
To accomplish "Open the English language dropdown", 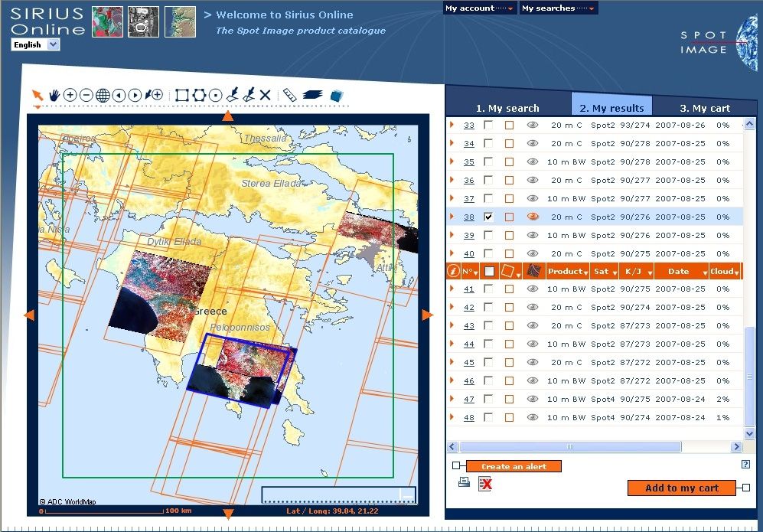I will 35,44.
